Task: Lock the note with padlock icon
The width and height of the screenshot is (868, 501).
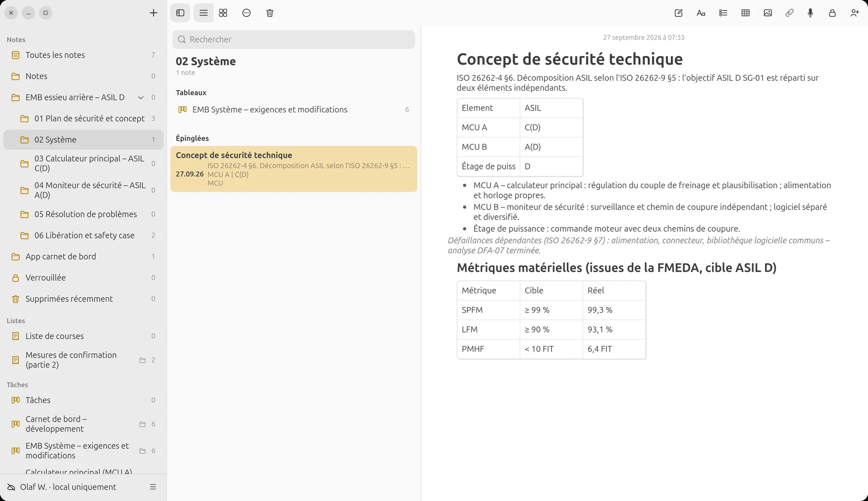Action: click(x=832, y=13)
